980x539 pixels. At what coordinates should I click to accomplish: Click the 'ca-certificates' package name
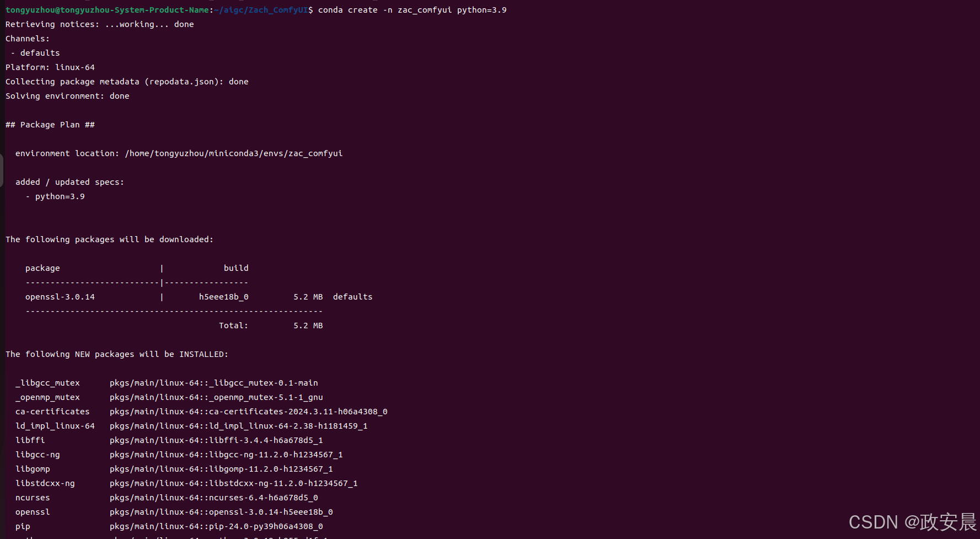[x=52, y=412]
